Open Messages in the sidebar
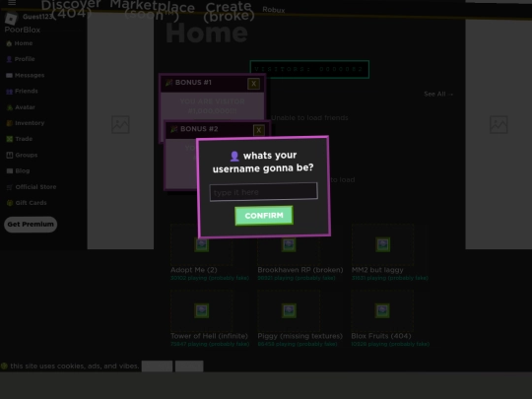The image size is (532, 399). point(25,75)
